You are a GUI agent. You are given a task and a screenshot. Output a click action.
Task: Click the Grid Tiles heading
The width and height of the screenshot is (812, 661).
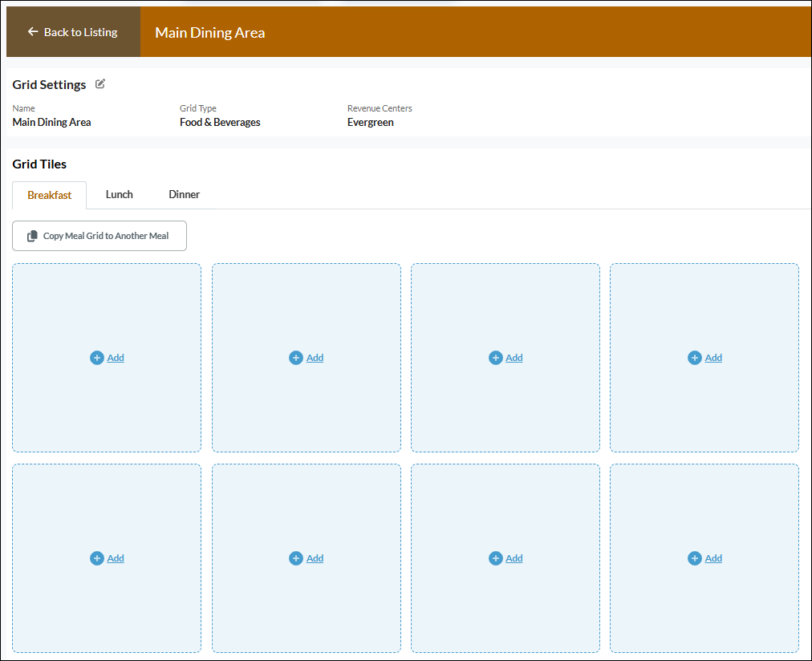coord(39,164)
